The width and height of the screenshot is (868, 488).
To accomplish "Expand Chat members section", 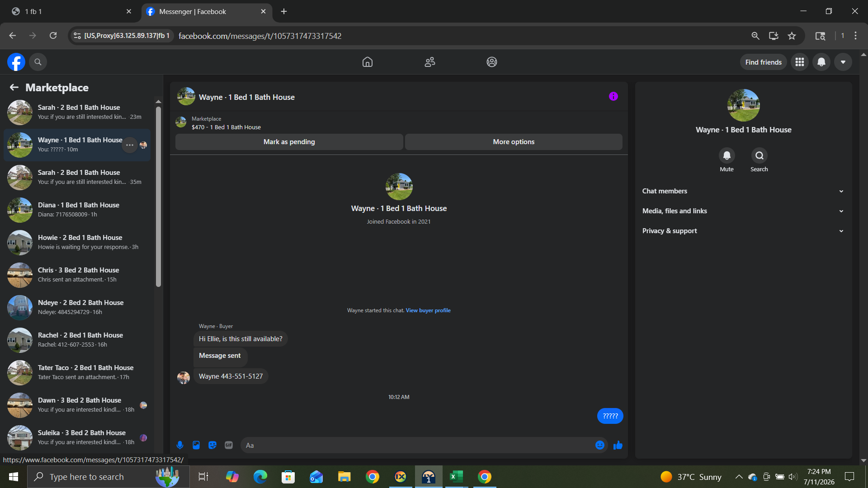I will click(743, 191).
